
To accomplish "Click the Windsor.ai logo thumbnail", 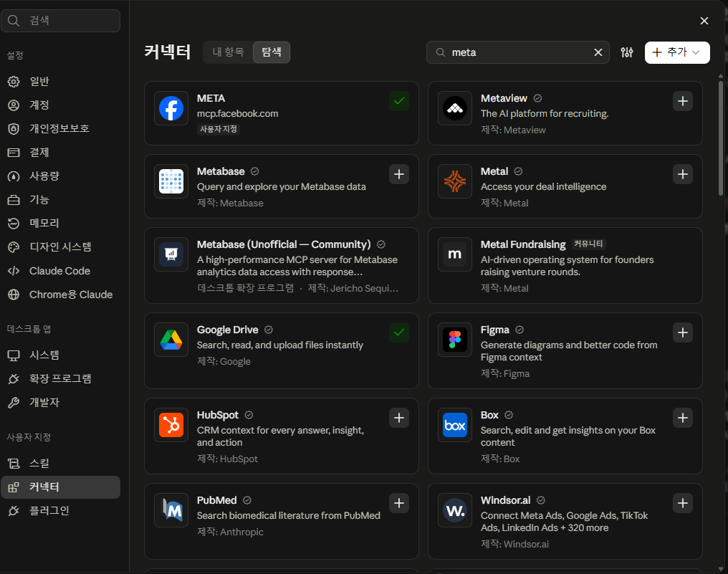I will 455,510.
